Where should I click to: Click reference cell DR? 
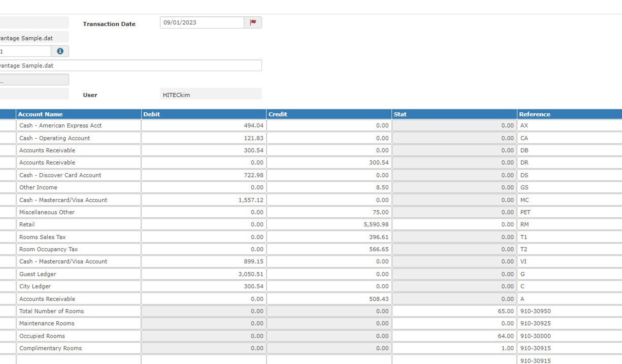[x=570, y=162]
